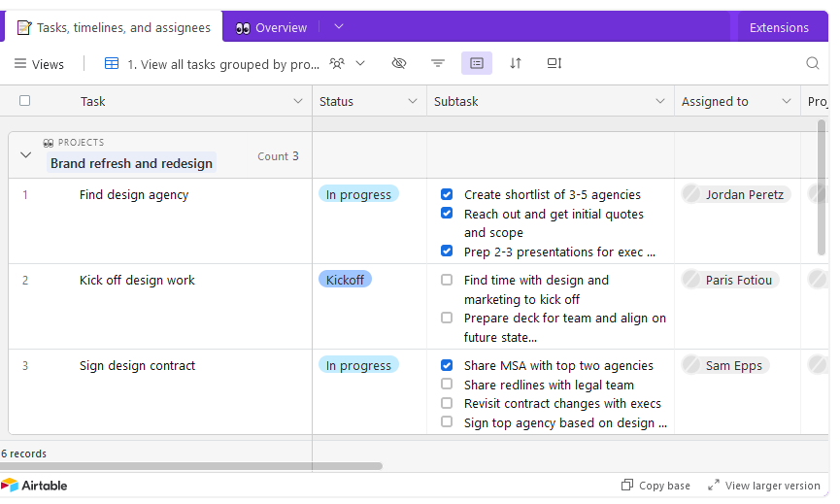
Task: Click Jordan Peretz avatar icon
Action: 691,194
